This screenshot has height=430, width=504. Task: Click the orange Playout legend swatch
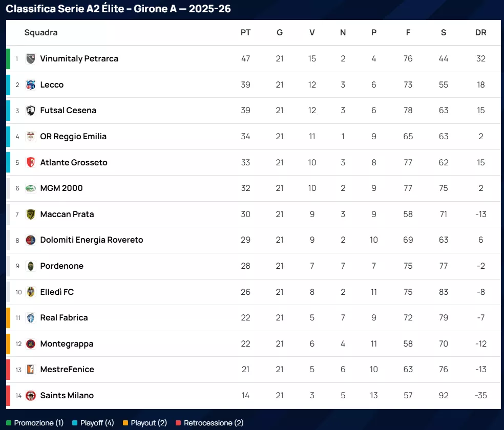point(125,423)
